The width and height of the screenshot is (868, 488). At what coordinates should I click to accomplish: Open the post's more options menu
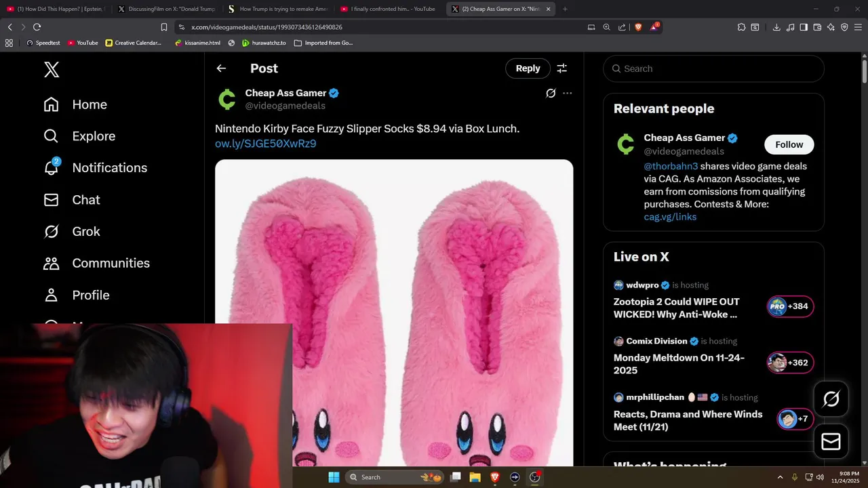click(568, 93)
